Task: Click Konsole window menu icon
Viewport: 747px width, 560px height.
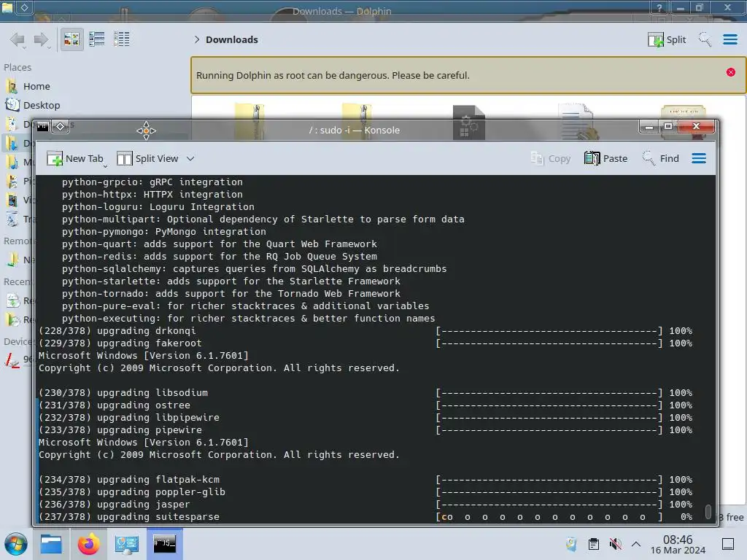Action: pyautogui.click(x=42, y=127)
